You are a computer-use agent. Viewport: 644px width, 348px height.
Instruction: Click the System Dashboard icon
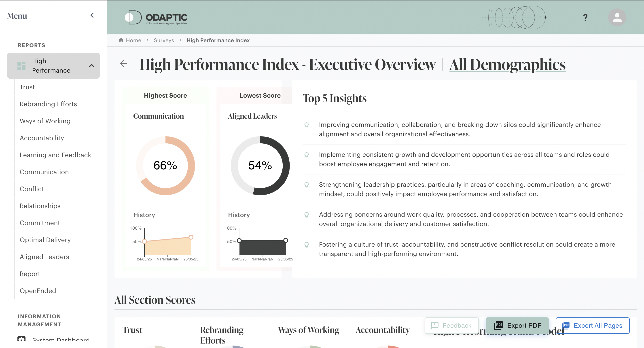point(21,340)
